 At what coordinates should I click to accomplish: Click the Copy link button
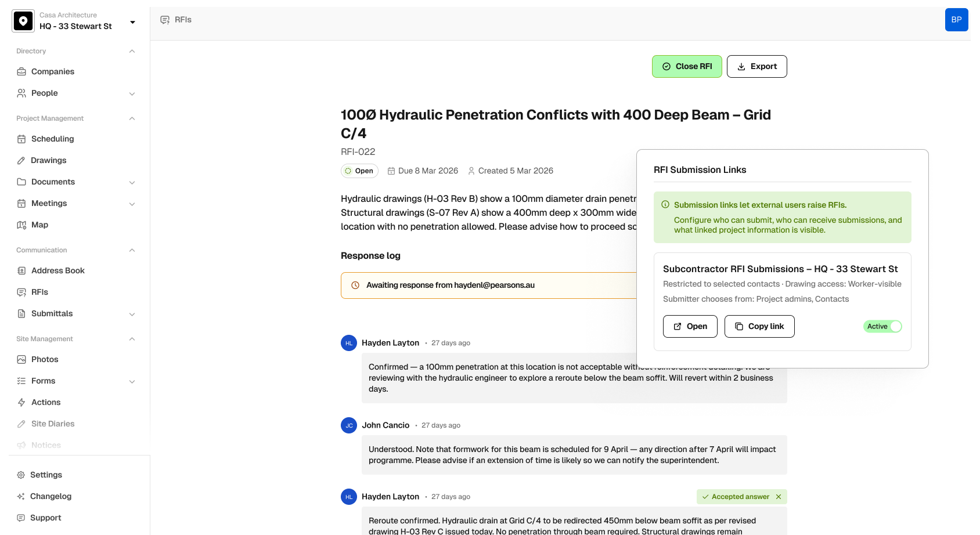(759, 326)
